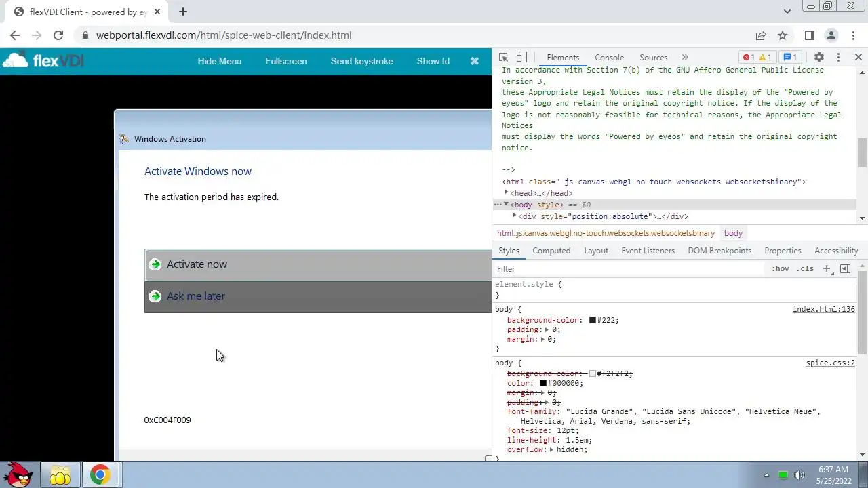868x488 pixels.
Task: Expand the margin shorthand in body rule
Action: tap(542, 340)
